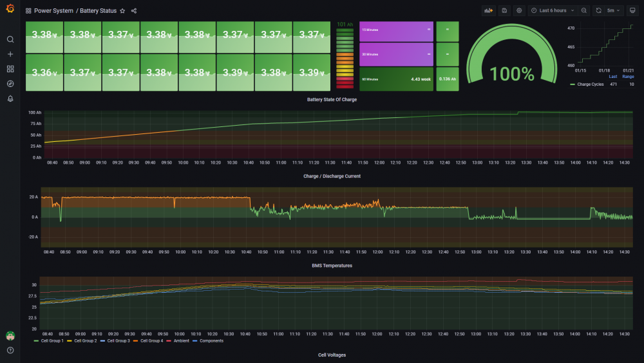
Task: Open the Dashboards grid icon in sidebar
Action: pos(10,69)
